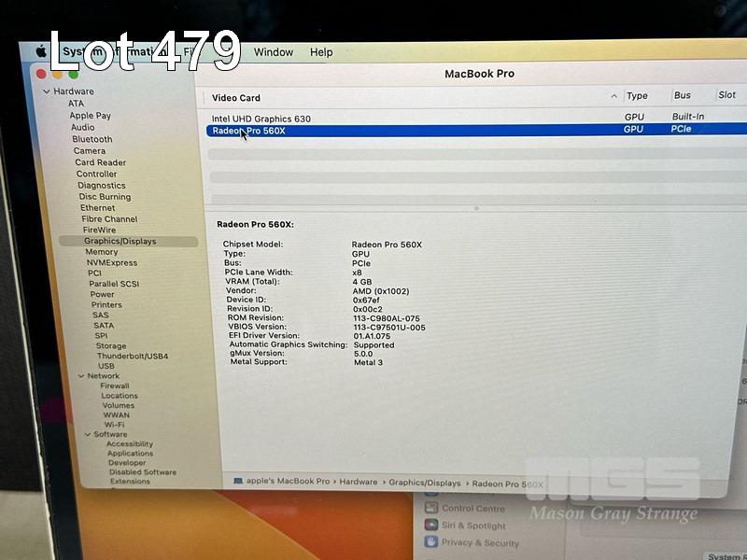Select Intel UHD Graphics 630 row
Screen dimensions: 747x560
tap(261, 119)
